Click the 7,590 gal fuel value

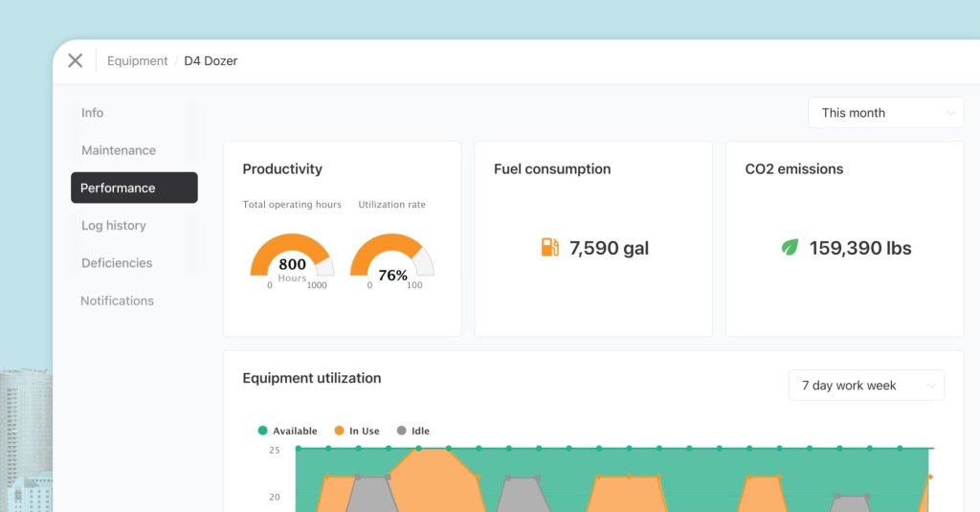[x=609, y=248]
